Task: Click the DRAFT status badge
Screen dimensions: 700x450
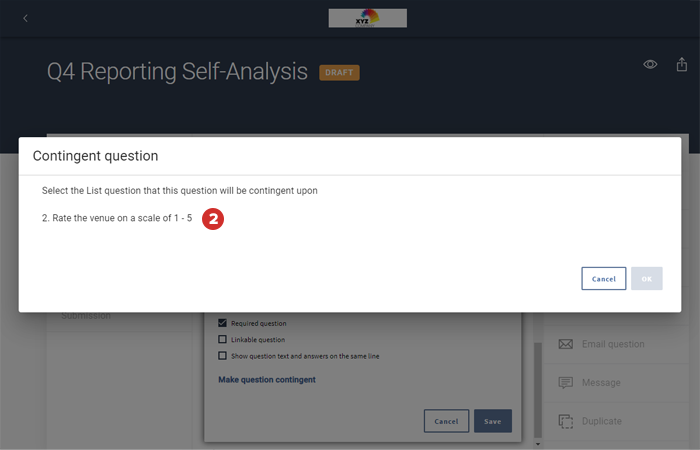Action: coord(339,72)
